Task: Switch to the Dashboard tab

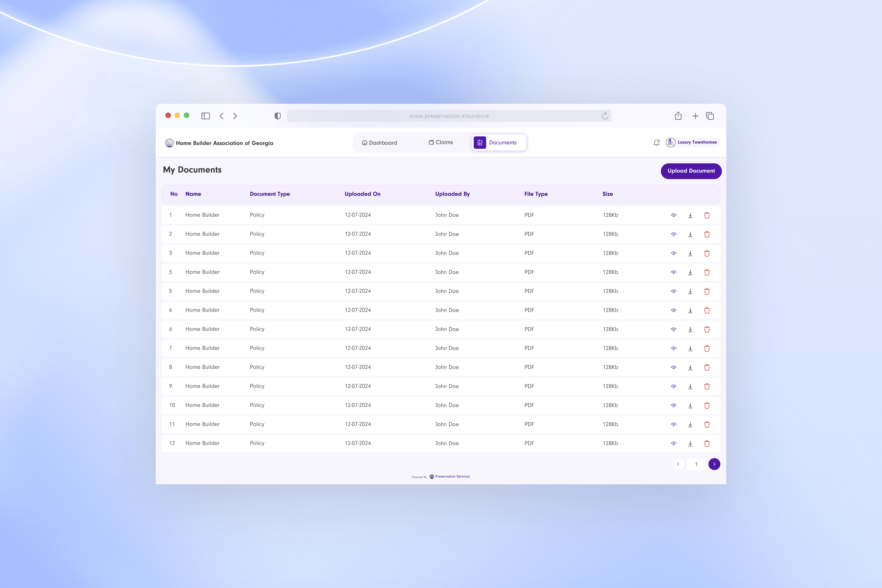Action: (379, 143)
